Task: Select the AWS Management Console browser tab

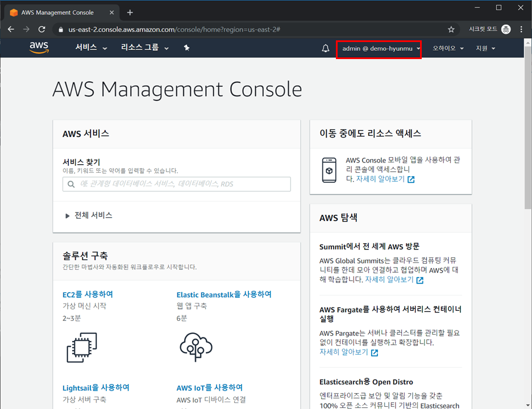Action: [x=62, y=12]
